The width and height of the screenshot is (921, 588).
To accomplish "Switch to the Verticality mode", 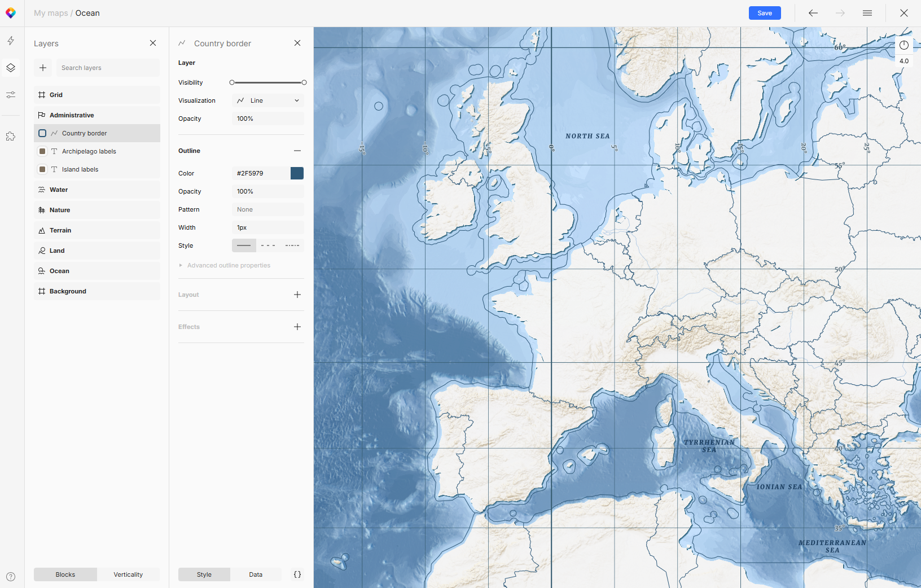I will [x=129, y=574].
